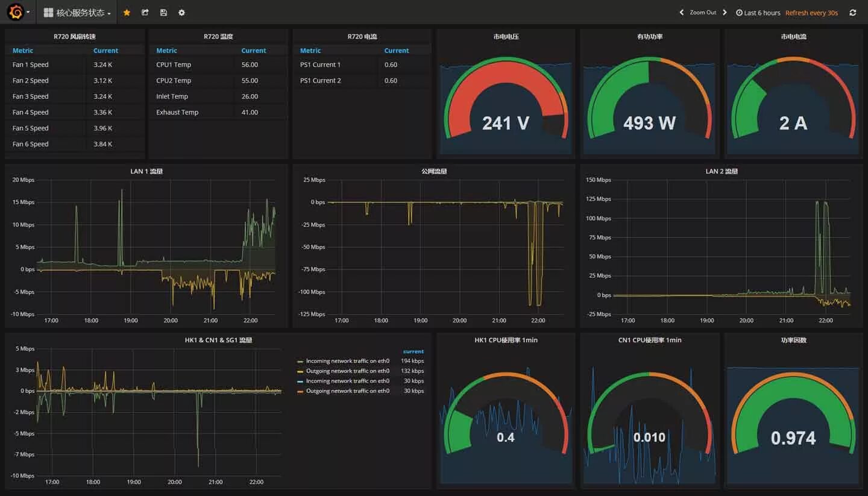Click the 493 W gauge value

(x=649, y=123)
